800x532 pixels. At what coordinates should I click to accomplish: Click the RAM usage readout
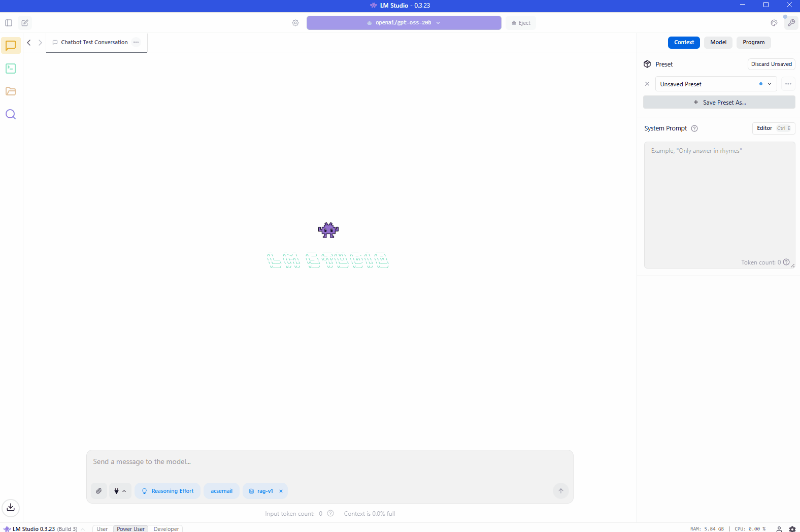coord(707,529)
